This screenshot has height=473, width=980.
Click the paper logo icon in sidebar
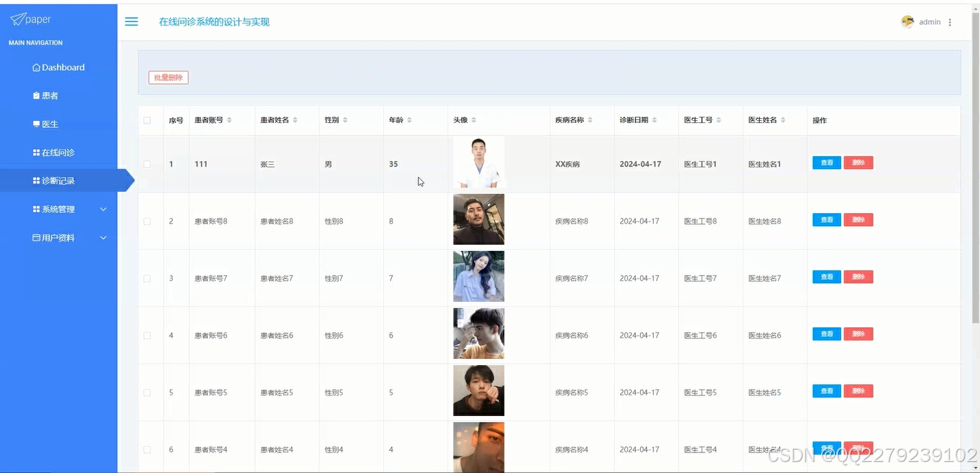tap(19, 19)
